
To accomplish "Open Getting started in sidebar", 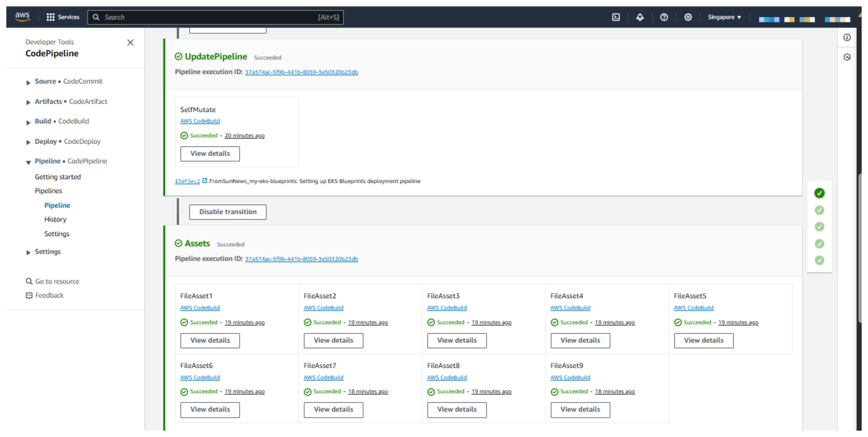I will (58, 177).
